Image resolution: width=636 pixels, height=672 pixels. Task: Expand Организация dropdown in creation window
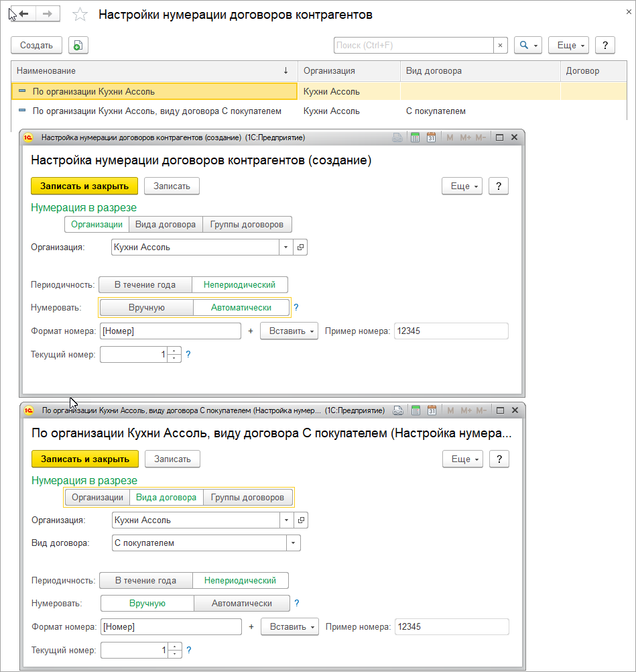pyautogui.click(x=285, y=247)
